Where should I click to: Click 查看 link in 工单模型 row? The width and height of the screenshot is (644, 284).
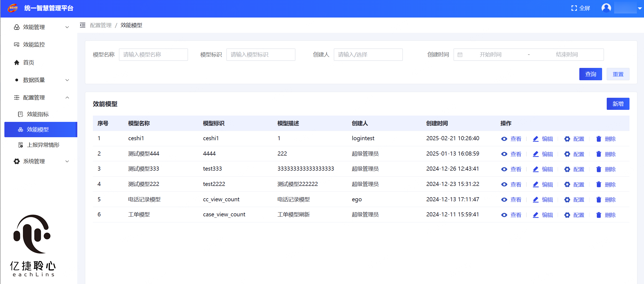point(516,215)
